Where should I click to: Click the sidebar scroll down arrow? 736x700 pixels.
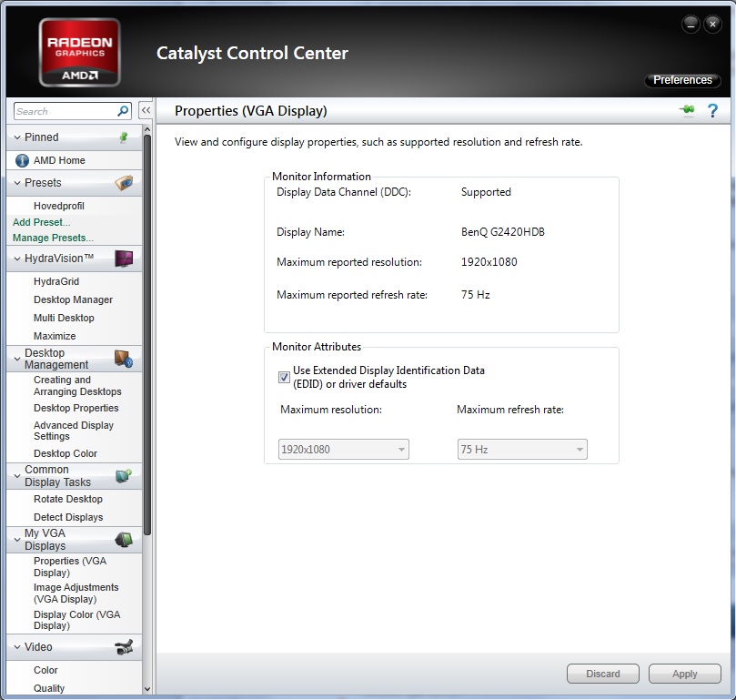click(147, 689)
